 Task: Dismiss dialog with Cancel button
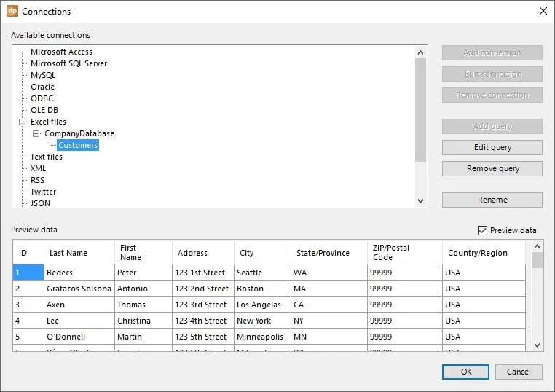click(519, 372)
